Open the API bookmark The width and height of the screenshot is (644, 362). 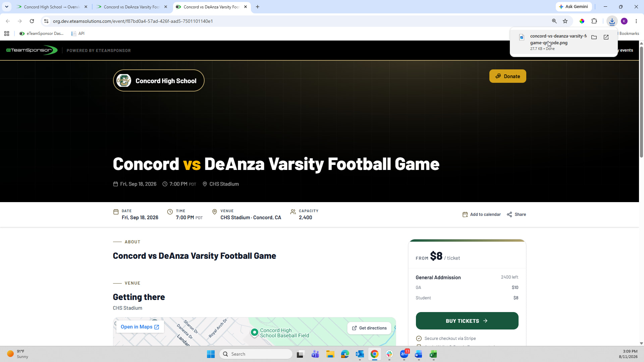point(78,34)
